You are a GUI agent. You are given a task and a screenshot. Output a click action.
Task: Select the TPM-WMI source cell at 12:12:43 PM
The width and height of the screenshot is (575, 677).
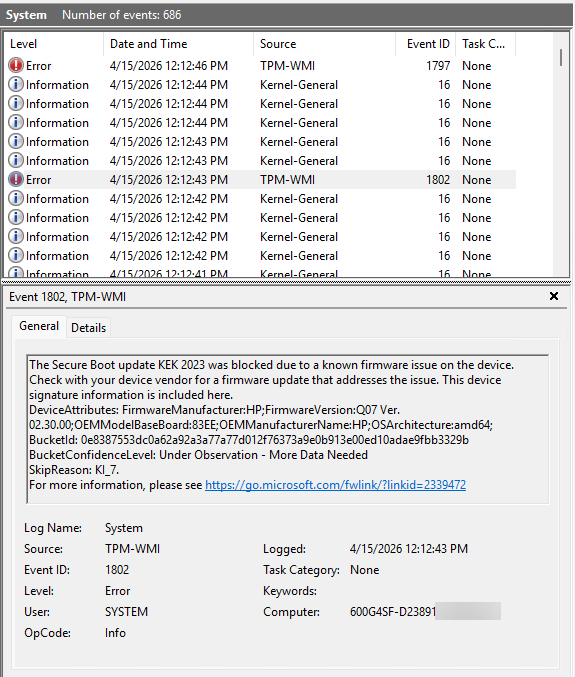pos(288,180)
